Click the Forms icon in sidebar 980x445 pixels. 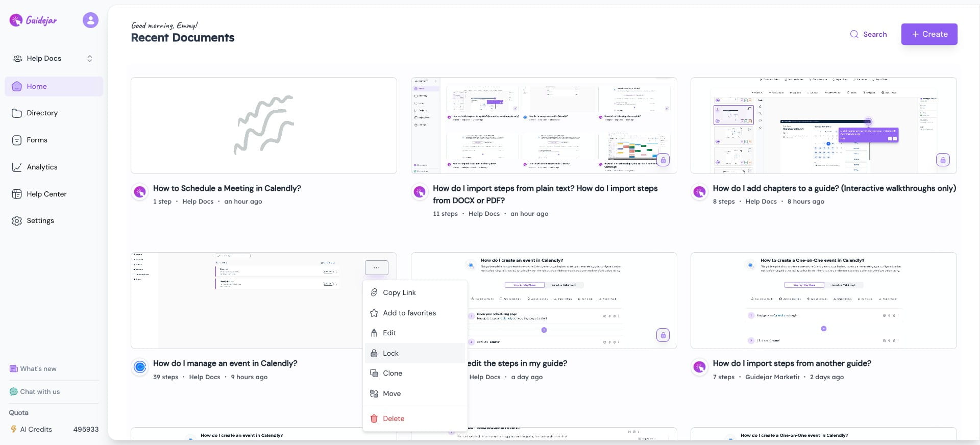(17, 140)
